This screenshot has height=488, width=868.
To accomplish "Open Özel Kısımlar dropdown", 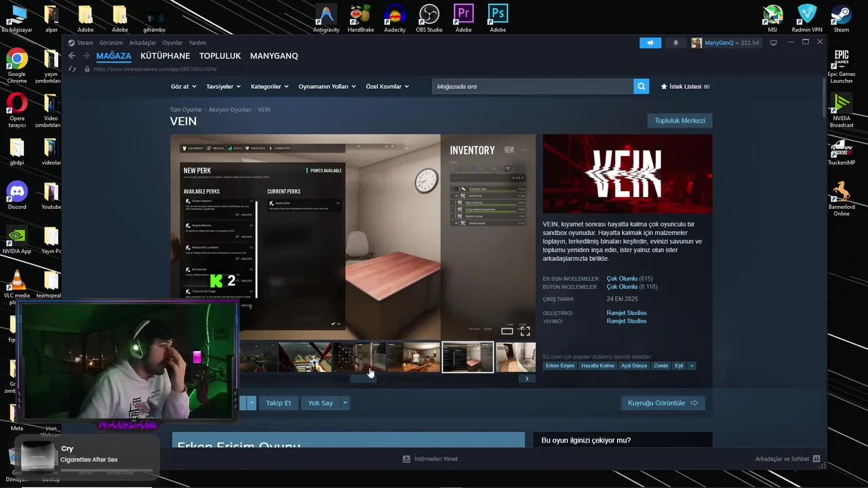I will pos(387,87).
